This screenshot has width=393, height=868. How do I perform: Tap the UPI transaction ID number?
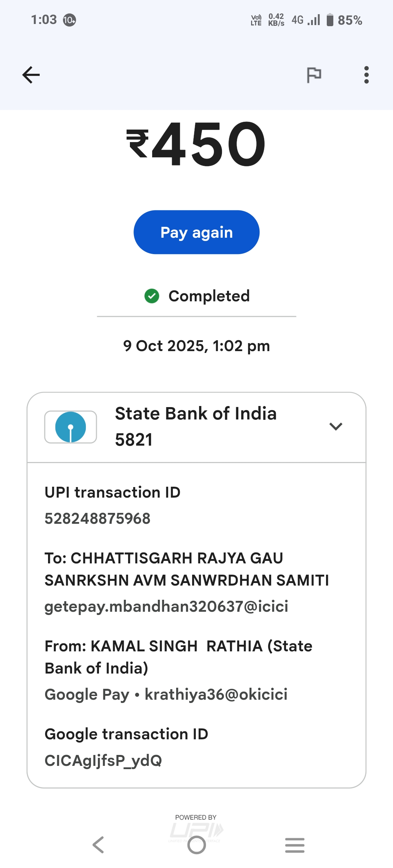click(x=98, y=519)
